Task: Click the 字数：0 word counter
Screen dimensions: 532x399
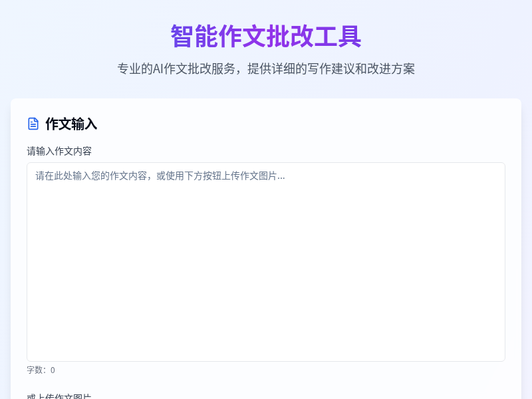Action: click(41, 370)
